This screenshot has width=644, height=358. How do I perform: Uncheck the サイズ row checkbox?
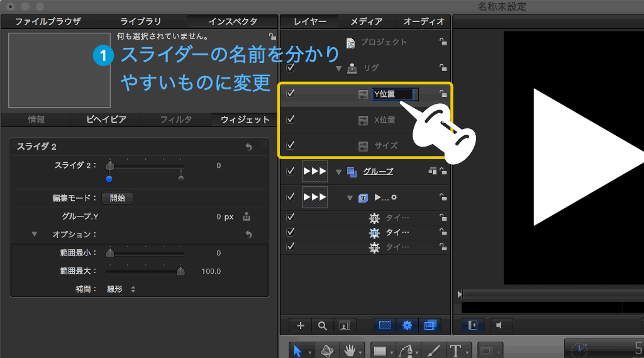click(291, 145)
